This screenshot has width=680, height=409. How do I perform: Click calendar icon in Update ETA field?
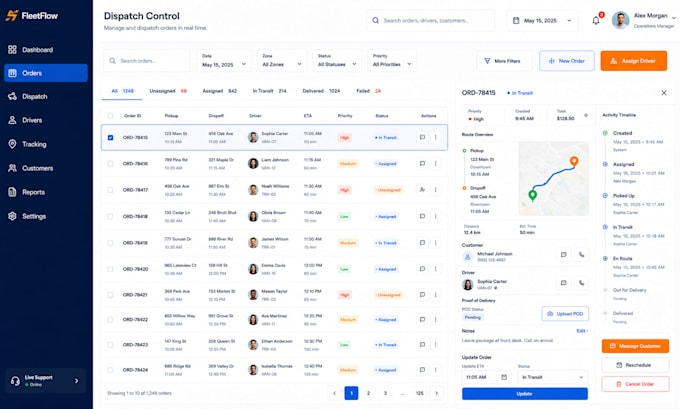[x=504, y=377]
